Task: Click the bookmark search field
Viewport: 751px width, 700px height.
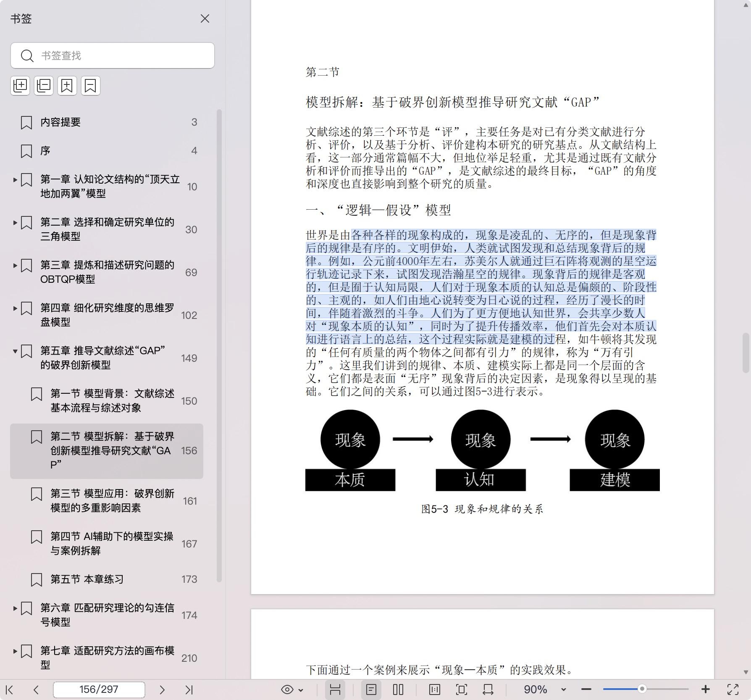Action: click(113, 55)
